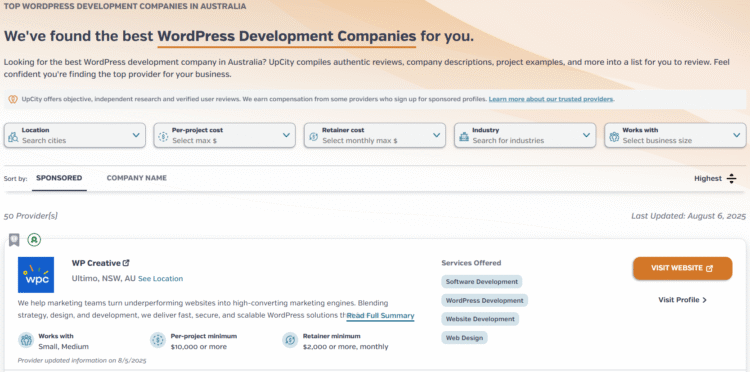Click the Works with Small, Medium icon
This screenshot has width=750, height=372.
(26, 340)
